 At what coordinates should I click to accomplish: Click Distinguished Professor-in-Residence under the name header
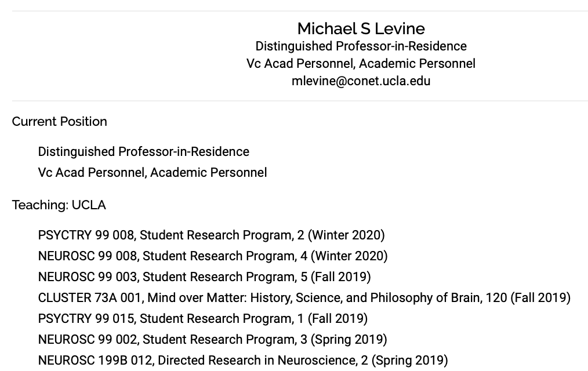[361, 46]
